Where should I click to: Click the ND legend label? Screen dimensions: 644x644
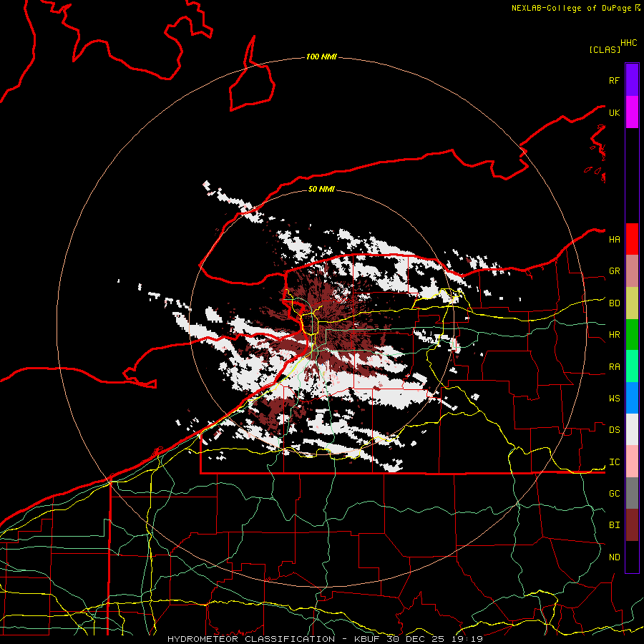pos(614,557)
